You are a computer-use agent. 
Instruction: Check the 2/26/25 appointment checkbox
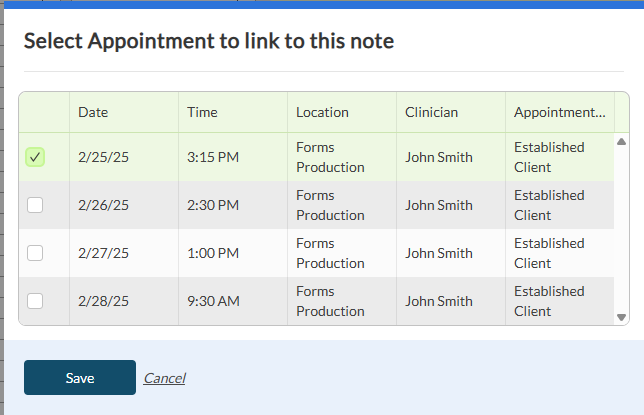35,205
